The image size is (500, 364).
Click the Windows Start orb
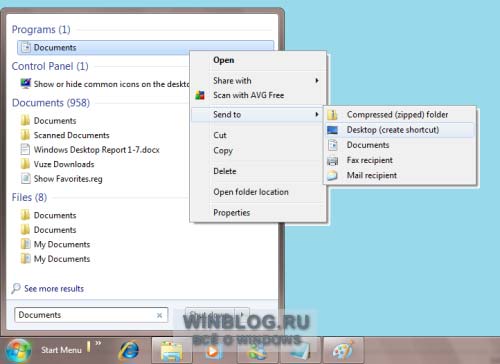pos(18,351)
